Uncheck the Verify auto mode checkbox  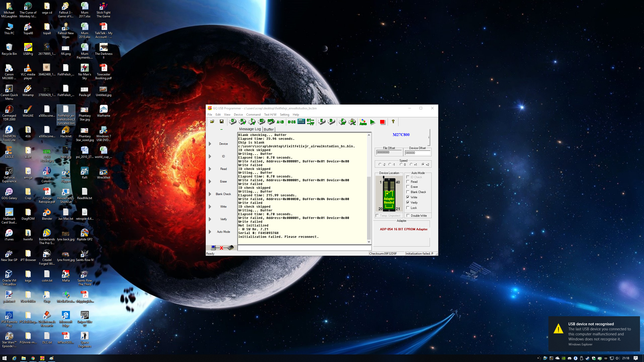pos(408,202)
